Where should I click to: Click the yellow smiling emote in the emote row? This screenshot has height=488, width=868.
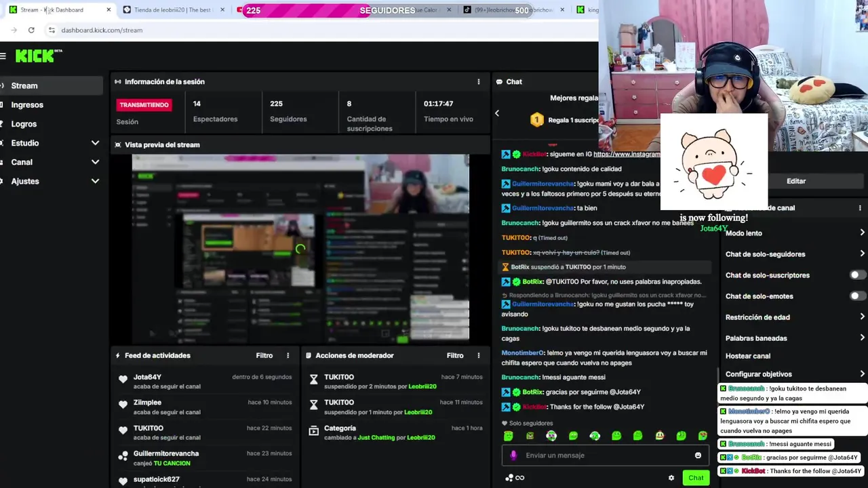click(659, 436)
